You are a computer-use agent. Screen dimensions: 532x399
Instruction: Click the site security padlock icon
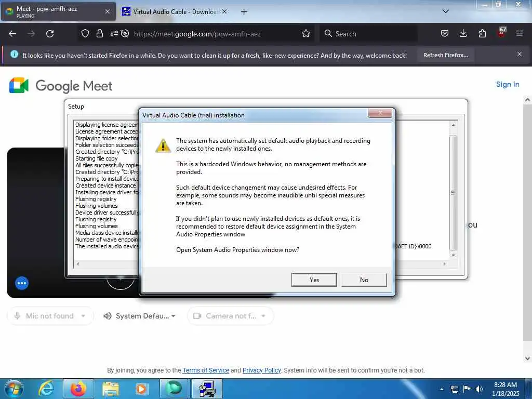[x=99, y=34]
